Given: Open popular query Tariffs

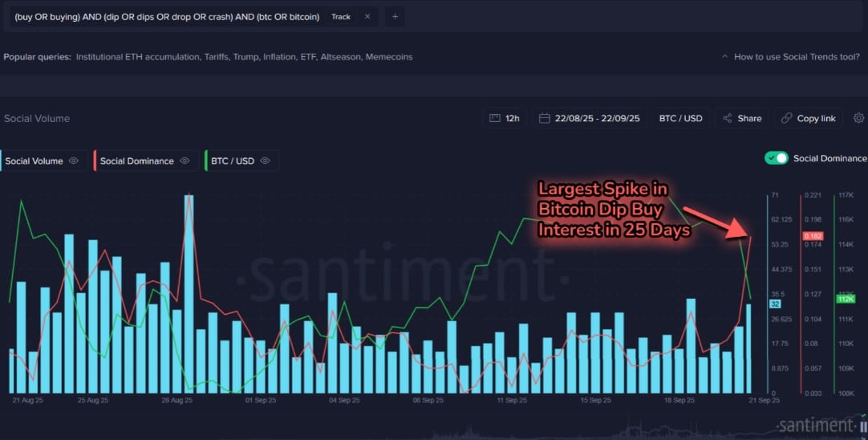Looking at the screenshot, I should pyautogui.click(x=216, y=56).
